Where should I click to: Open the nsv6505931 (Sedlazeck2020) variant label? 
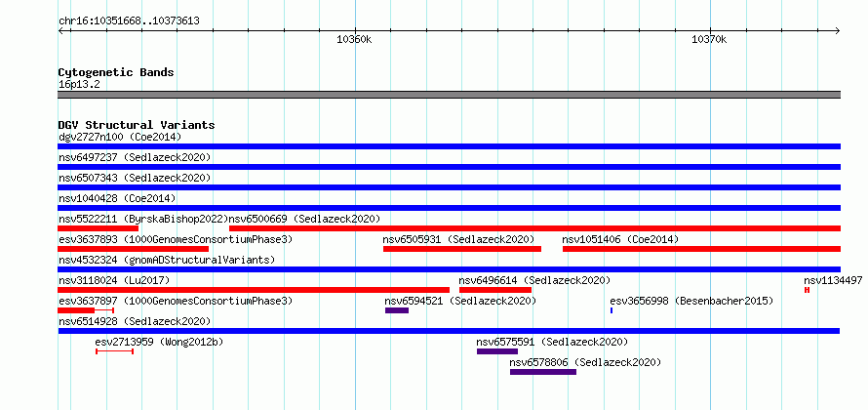pyautogui.click(x=459, y=239)
